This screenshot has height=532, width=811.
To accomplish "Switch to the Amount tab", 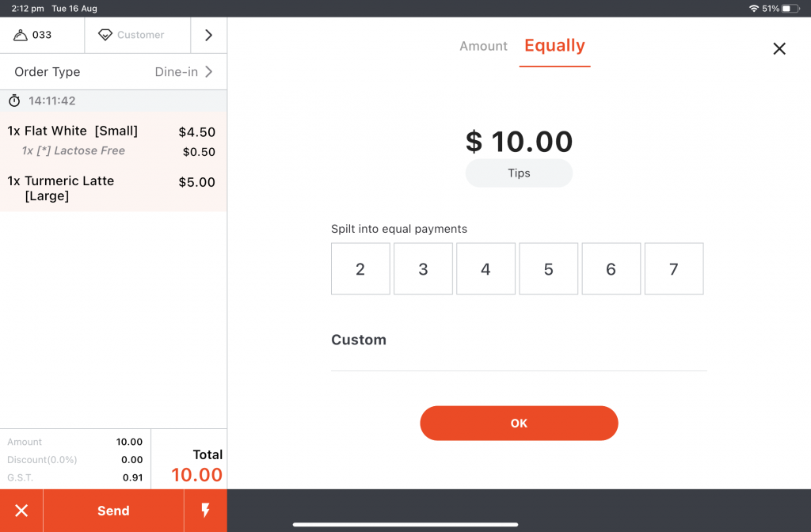I will (x=483, y=46).
